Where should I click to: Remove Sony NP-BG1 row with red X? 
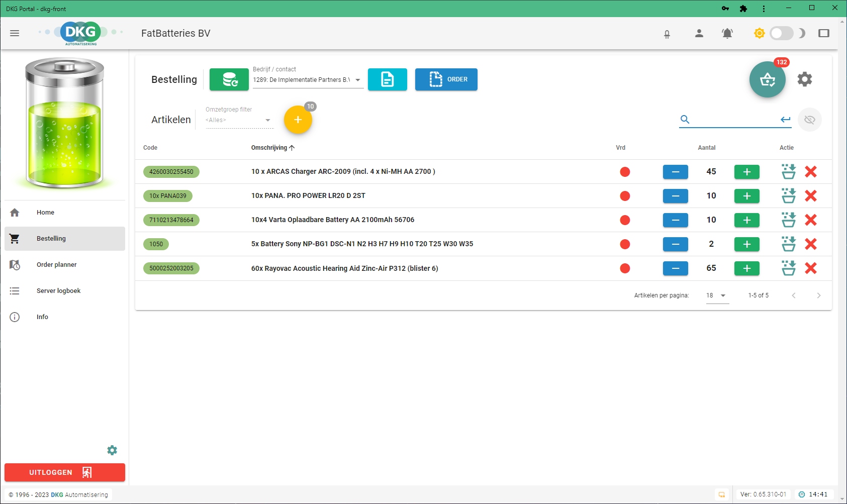click(811, 244)
